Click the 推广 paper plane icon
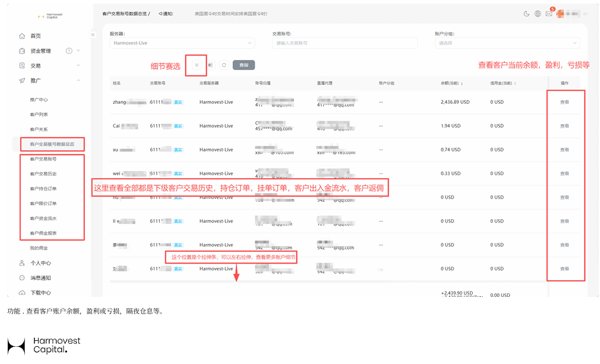 click(22, 81)
